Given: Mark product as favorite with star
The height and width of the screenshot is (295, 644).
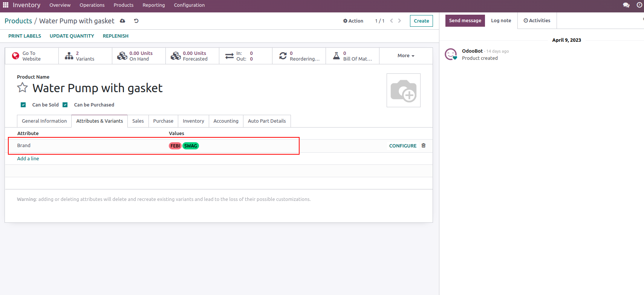Looking at the screenshot, I should pos(23,88).
